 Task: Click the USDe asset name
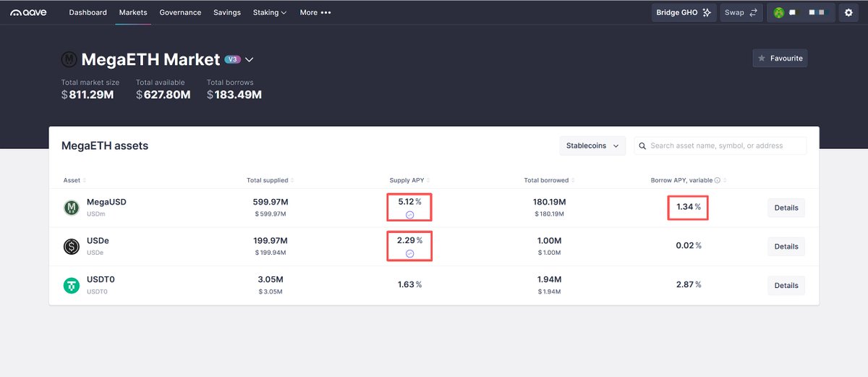[x=98, y=240]
